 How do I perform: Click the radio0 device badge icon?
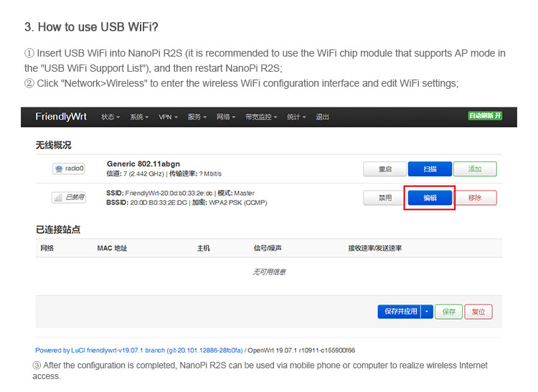[x=69, y=168]
